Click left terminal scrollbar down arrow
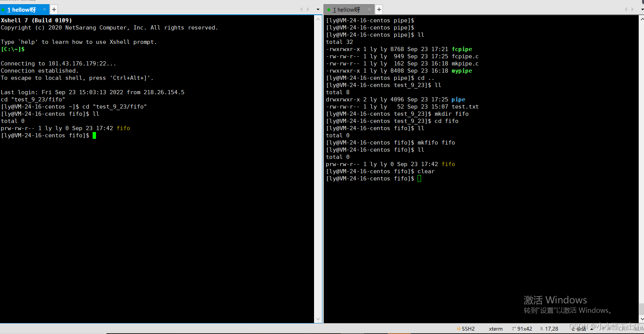644x334 pixels. coord(318,319)
